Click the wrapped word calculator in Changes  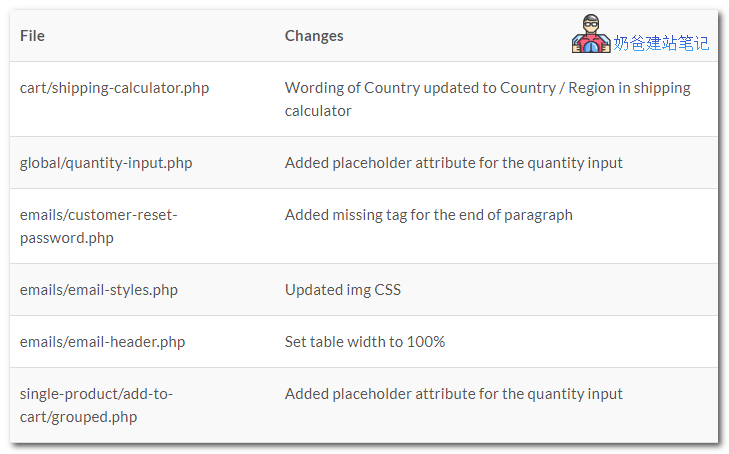pos(318,111)
